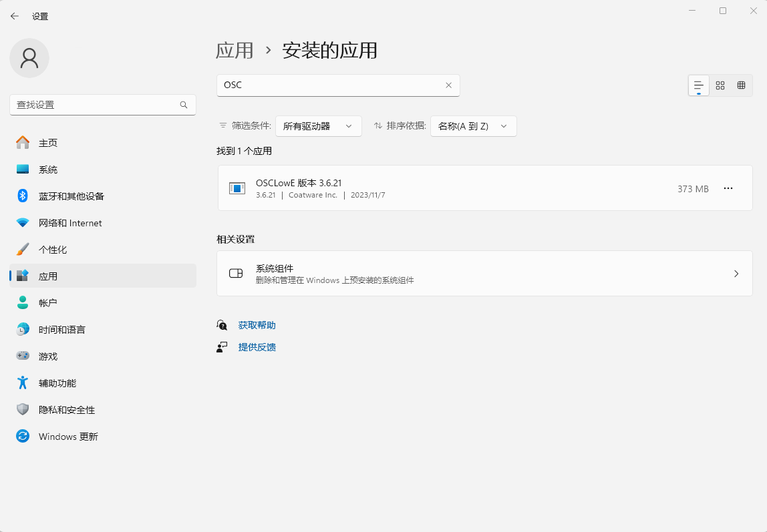767x532 pixels.
Task: Open Windows 更新 page
Action: [68, 437]
